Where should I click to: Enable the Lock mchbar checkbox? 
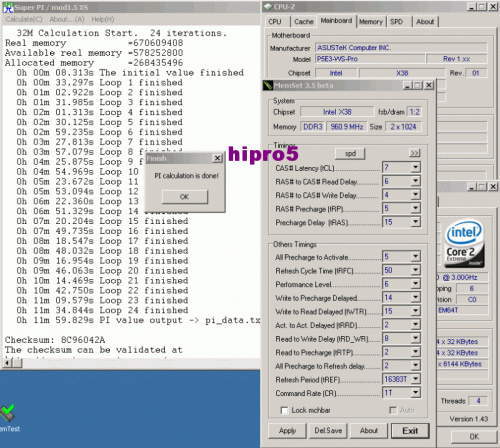(x=285, y=410)
